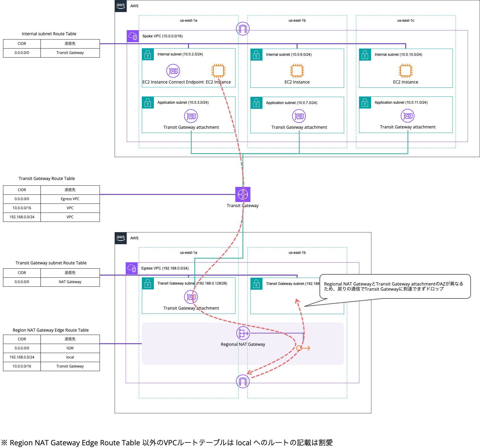
Task: Click the lock icon of Internal subnet 10.0.6.0/24
Action: (x=256, y=55)
